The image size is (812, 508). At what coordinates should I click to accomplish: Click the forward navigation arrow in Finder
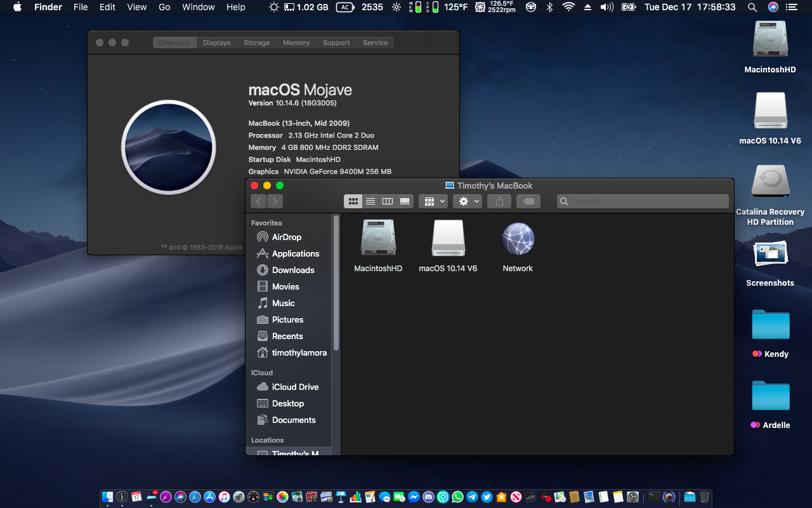(275, 201)
